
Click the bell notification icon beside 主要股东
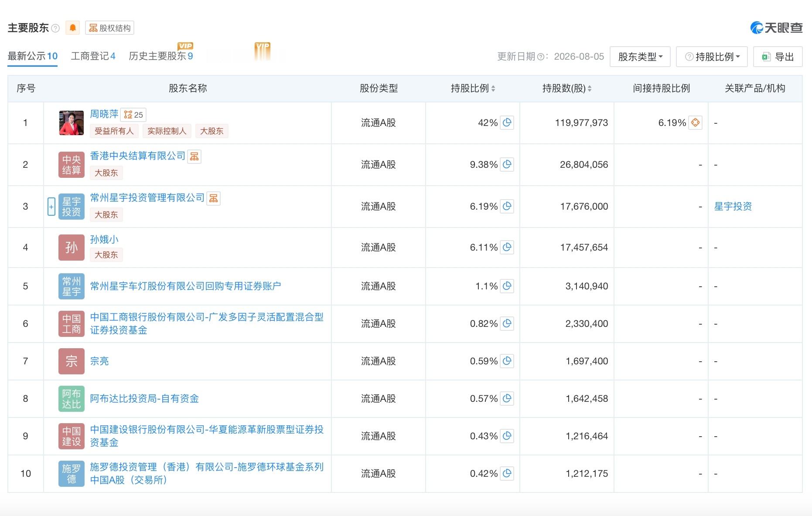[73, 28]
